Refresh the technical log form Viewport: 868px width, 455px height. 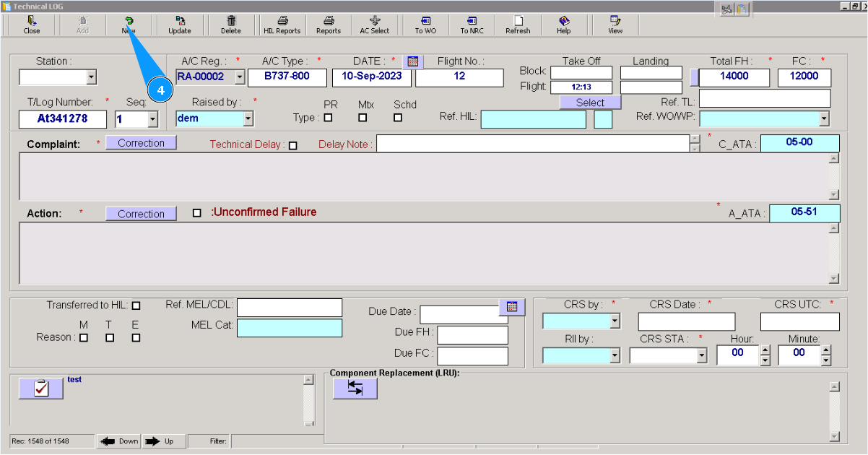518,25
